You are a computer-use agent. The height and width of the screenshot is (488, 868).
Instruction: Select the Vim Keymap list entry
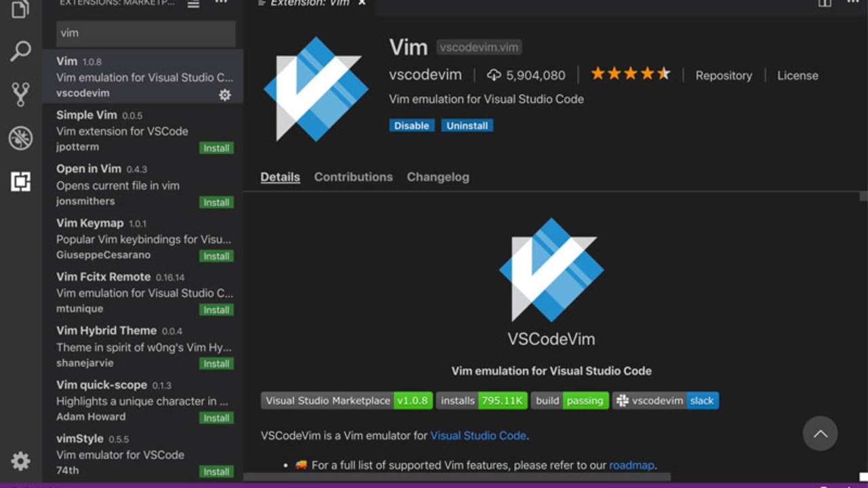pos(143,238)
